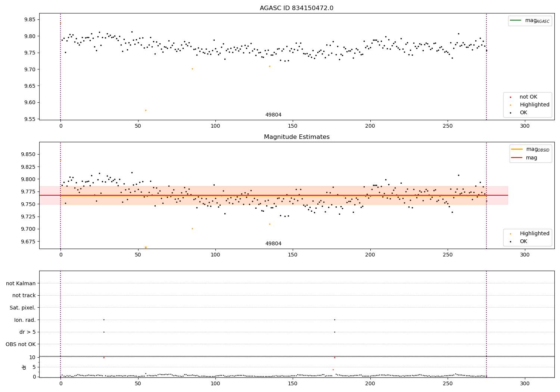Click the 'Sat. pixel.' axis label
This screenshot has width=560, height=392.
pos(23,308)
